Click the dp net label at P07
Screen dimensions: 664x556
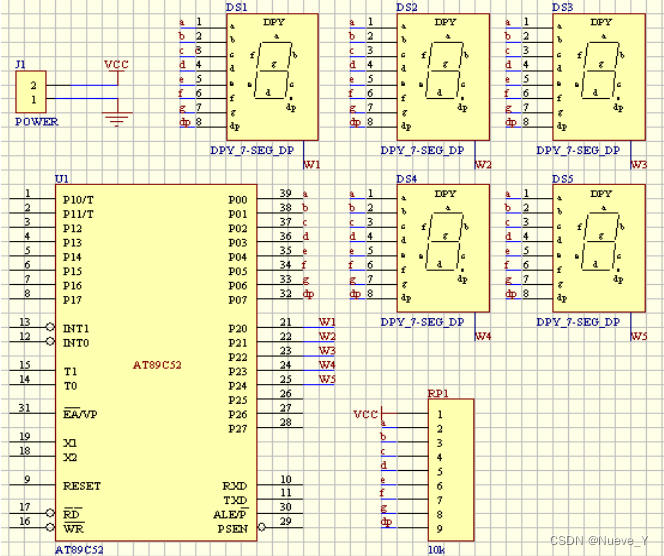tap(308, 294)
